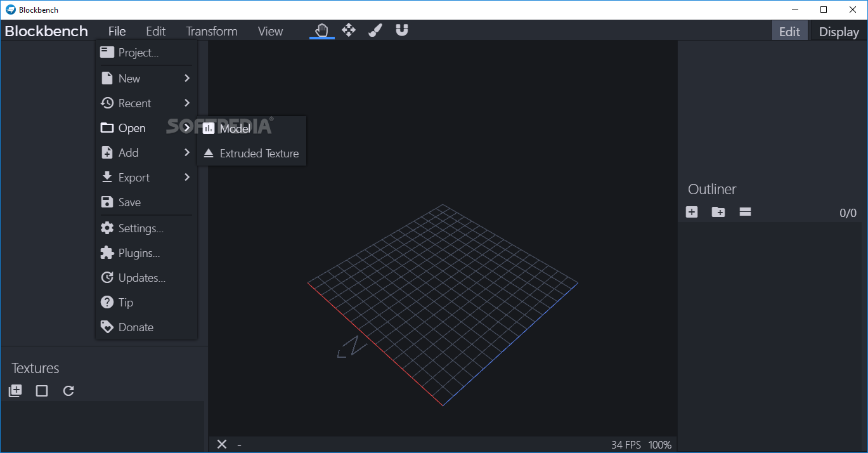This screenshot has height=453, width=868.
Task: Select Donate in the File menu
Action: 146,327
